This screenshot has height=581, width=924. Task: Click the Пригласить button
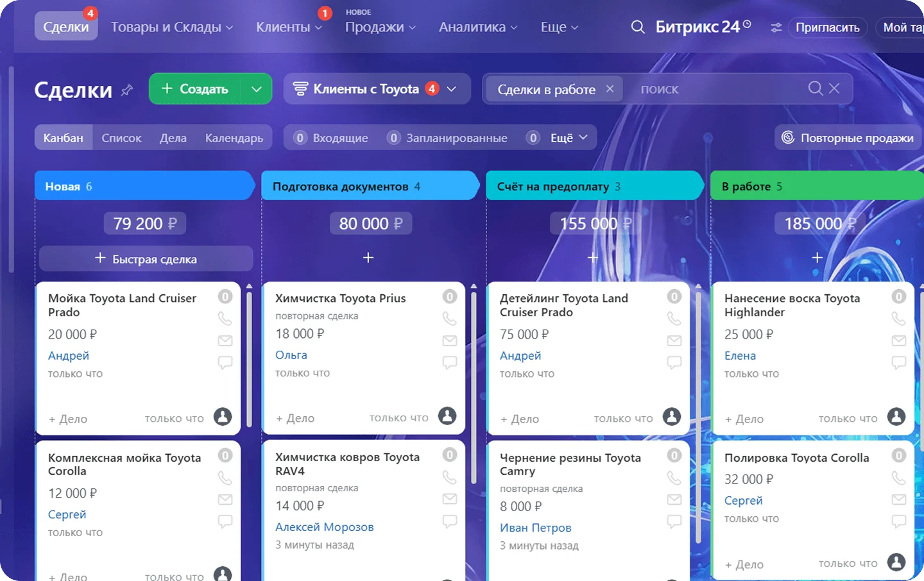click(x=828, y=28)
